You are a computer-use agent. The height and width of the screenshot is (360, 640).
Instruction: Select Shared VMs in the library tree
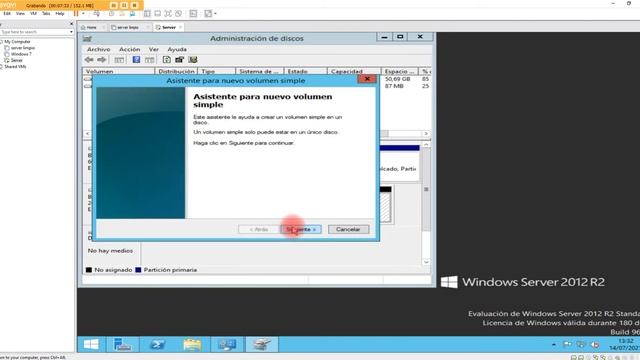tap(15, 67)
